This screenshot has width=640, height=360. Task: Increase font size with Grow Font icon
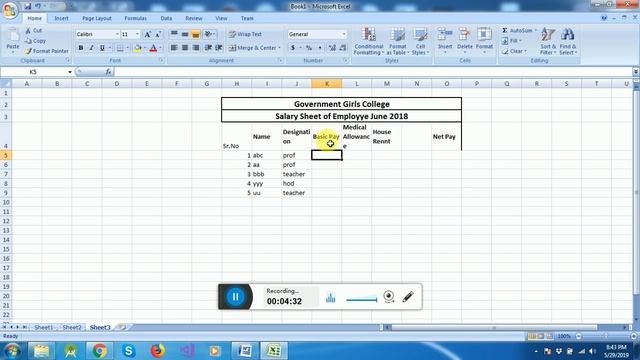pyautogui.click(x=147, y=34)
